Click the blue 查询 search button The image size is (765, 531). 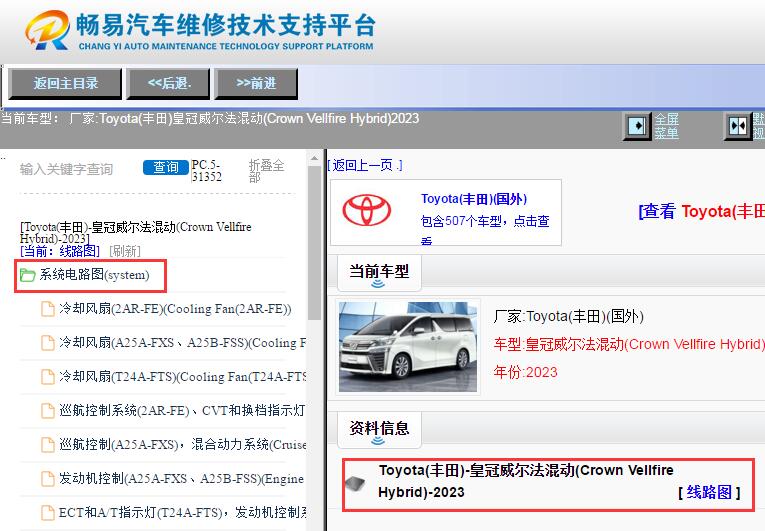166,167
